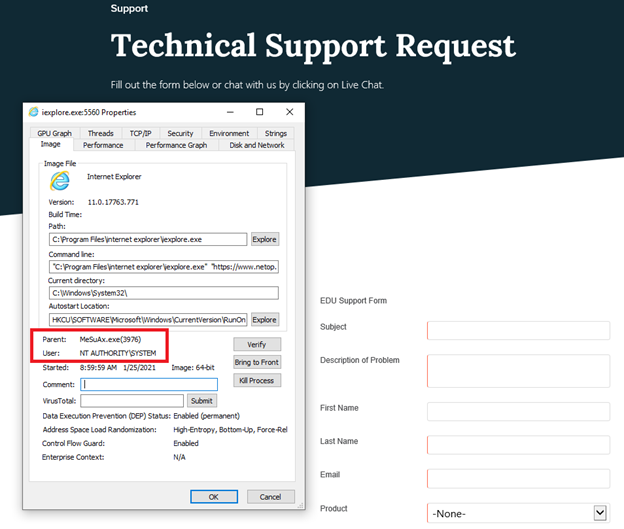This screenshot has width=624, height=529.
Task: Select the TCP/IP tab
Action: tap(140, 133)
